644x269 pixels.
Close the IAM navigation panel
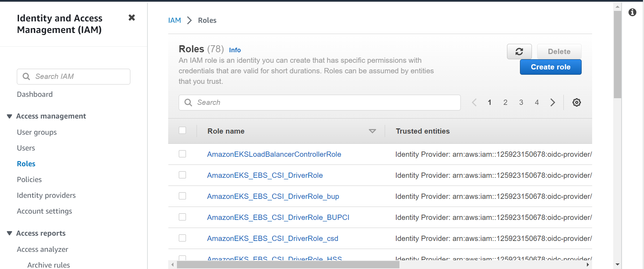click(132, 18)
